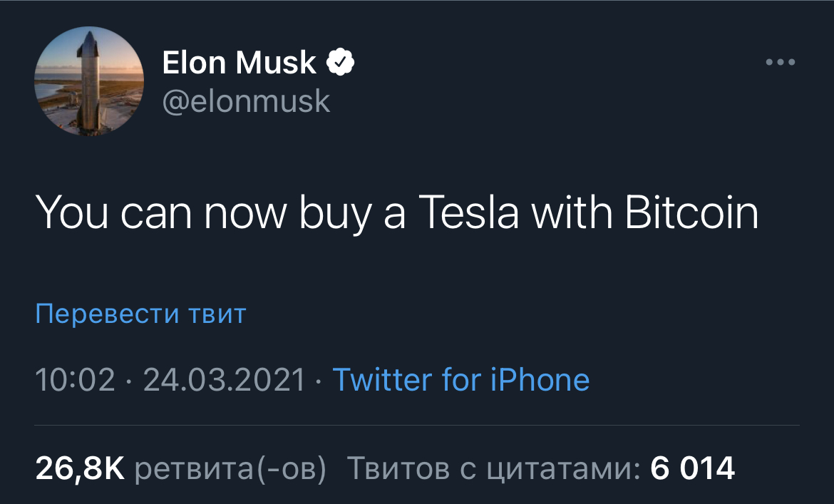Open the Твитов с цитатами quote tweets label

coord(492,468)
